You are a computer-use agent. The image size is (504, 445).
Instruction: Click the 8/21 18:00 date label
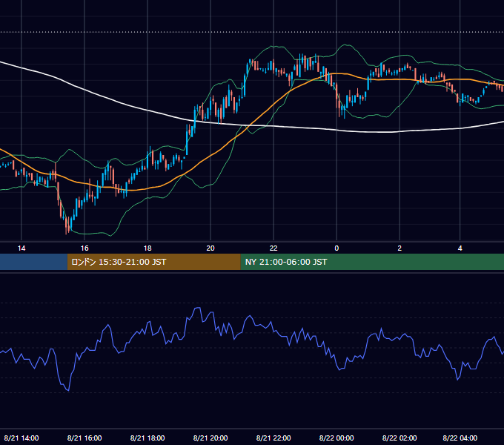pos(147,438)
